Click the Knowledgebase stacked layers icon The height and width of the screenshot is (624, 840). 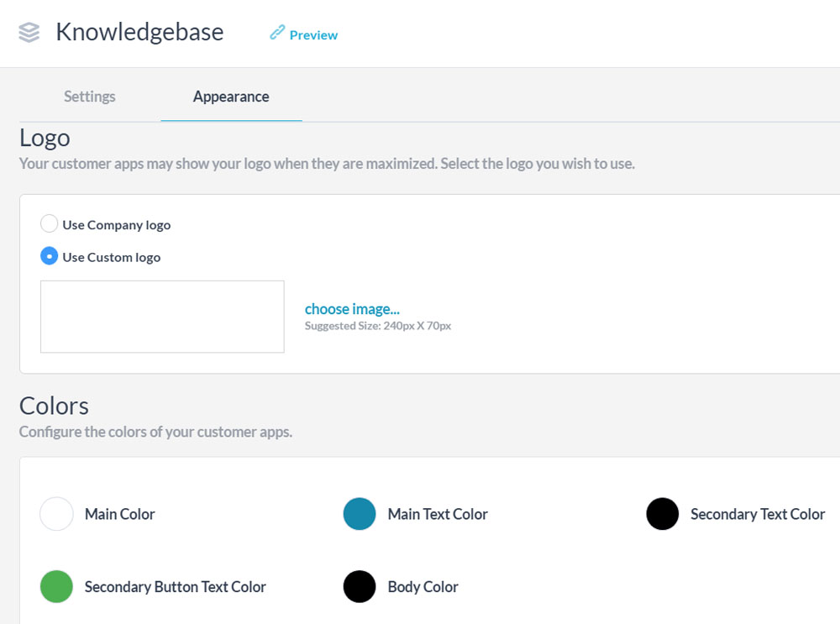point(29,33)
